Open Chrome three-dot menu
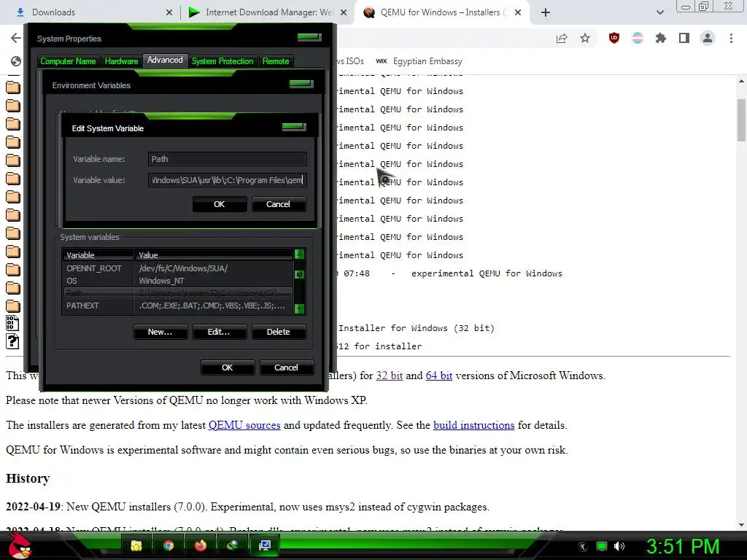Screen dimensions: 747x560 click(x=731, y=38)
